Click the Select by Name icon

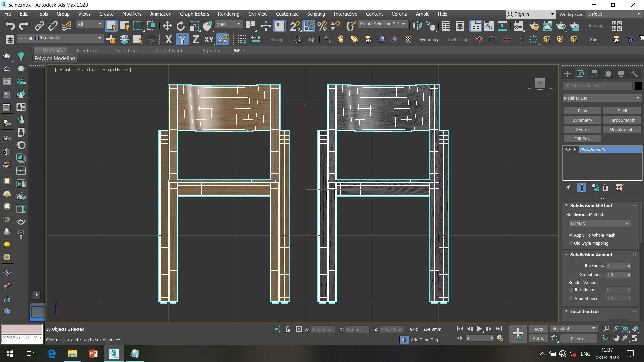coord(124,26)
